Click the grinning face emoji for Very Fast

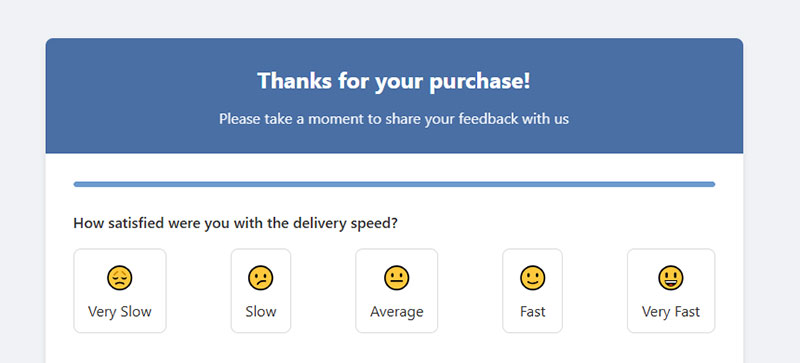pos(671,278)
